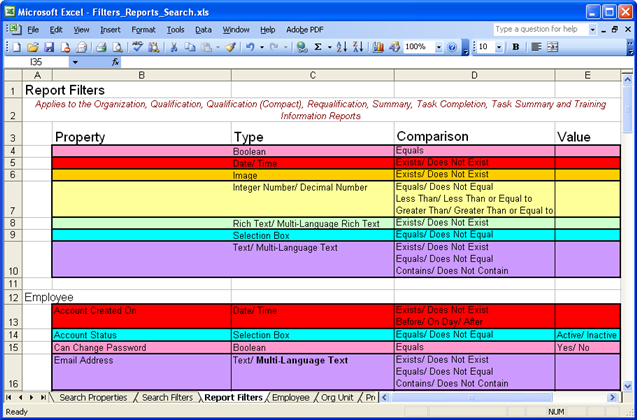Click the Paste clipboard icon
This screenshot has width=637, height=420.
206,47
